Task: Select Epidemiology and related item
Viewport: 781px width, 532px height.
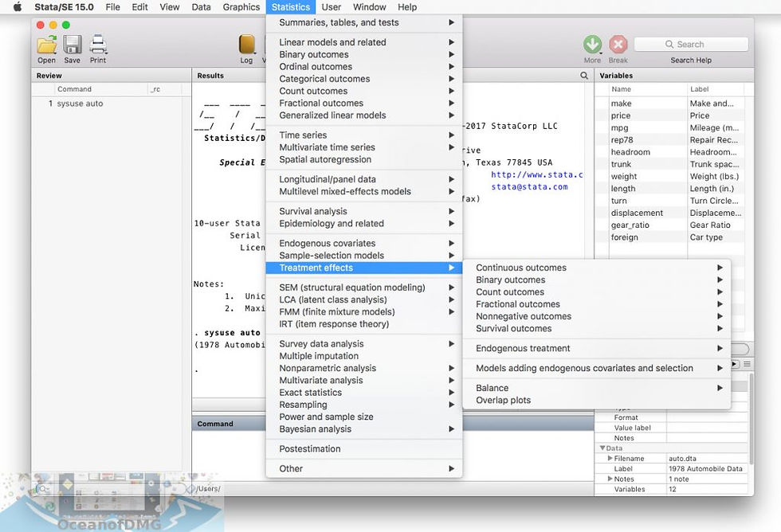Action: pyautogui.click(x=364, y=224)
